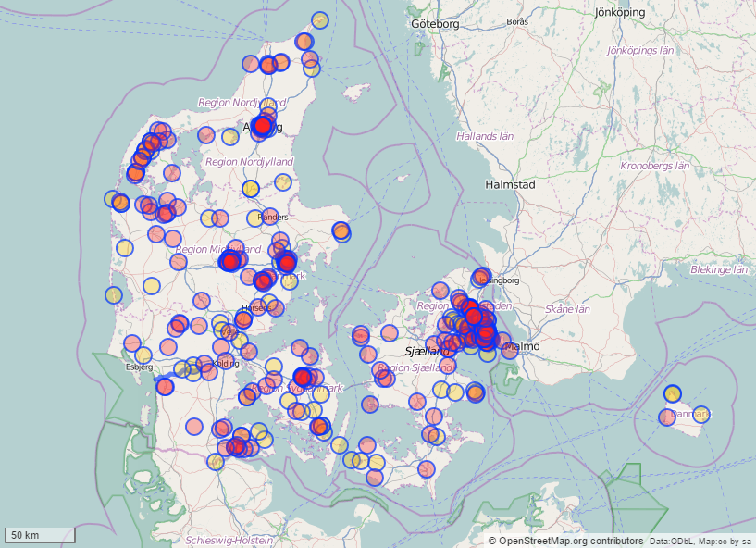
Task: Click the 'Region Syddanmark' label
Action: click(297, 389)
